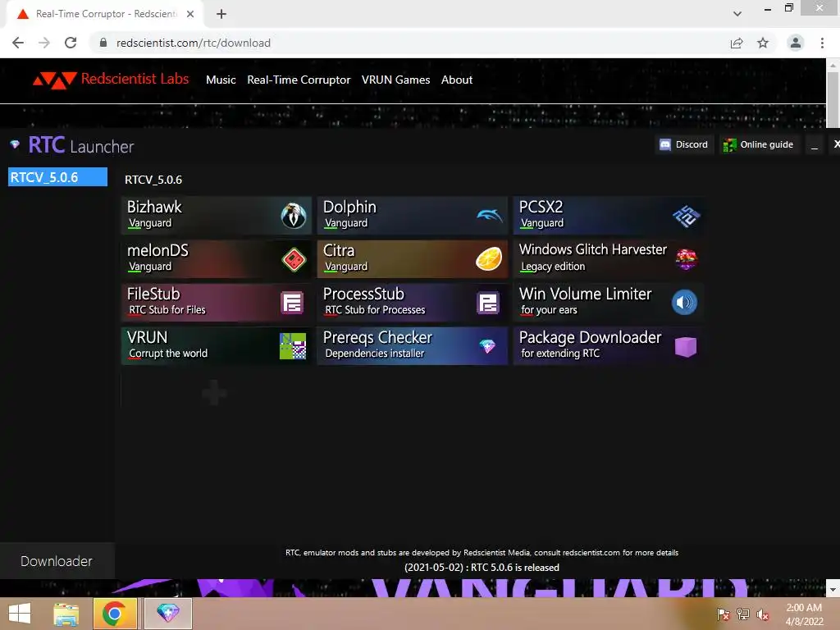The width and height of the screenshot is (840, 630).
Task: Open the VRUN pixelated tile icon
Action: [x=293, y=346]
